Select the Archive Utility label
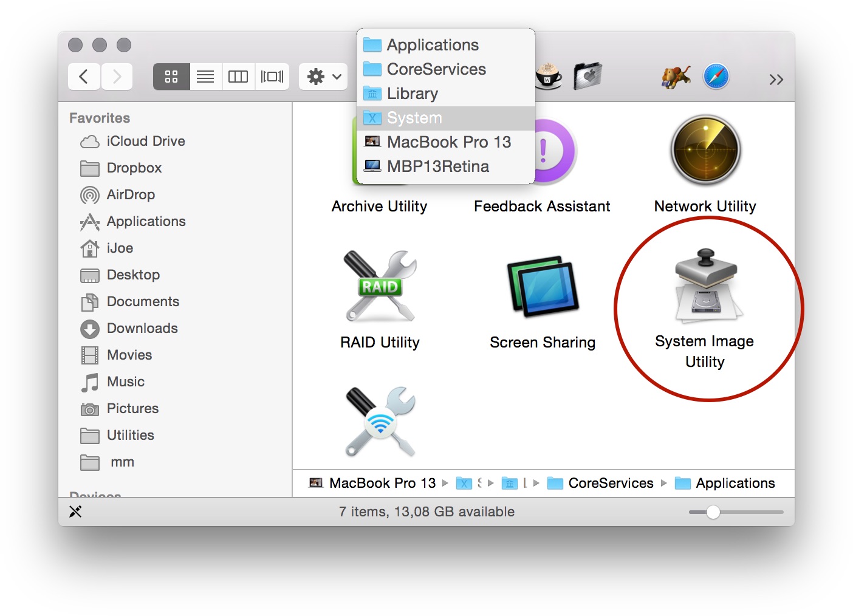Image resolution: width=853 pixels, height=616 pixels. (x=379, y=207)
